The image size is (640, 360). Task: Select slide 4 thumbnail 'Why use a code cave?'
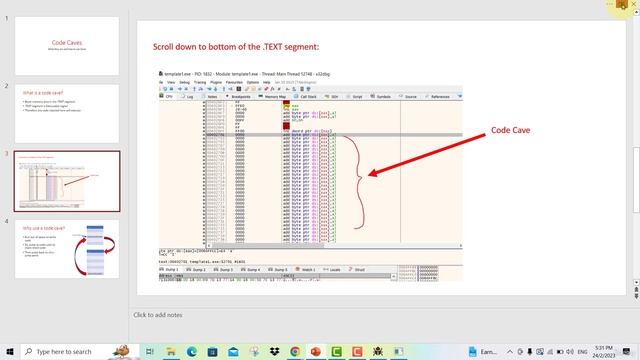[67, 249]
